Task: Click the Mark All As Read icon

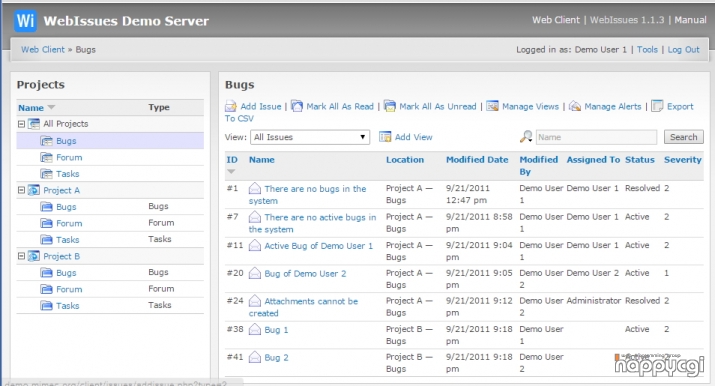Action: (x=297, y=106)
